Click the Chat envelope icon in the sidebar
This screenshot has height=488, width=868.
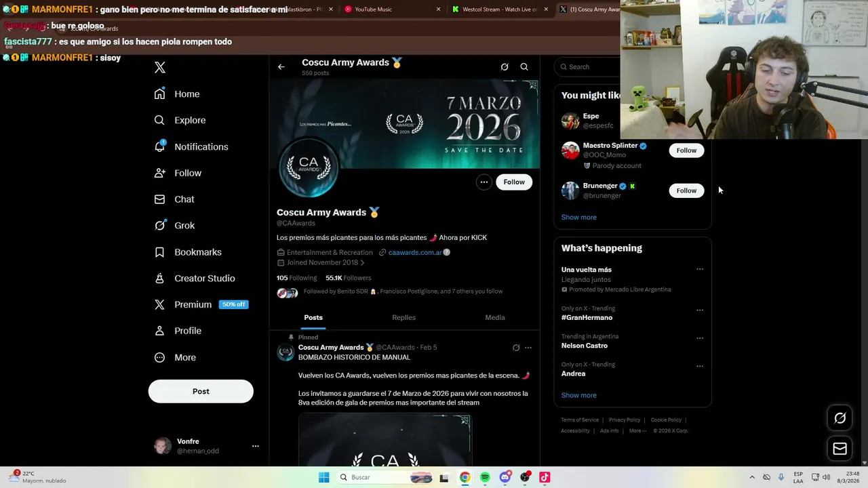[159, 199]
